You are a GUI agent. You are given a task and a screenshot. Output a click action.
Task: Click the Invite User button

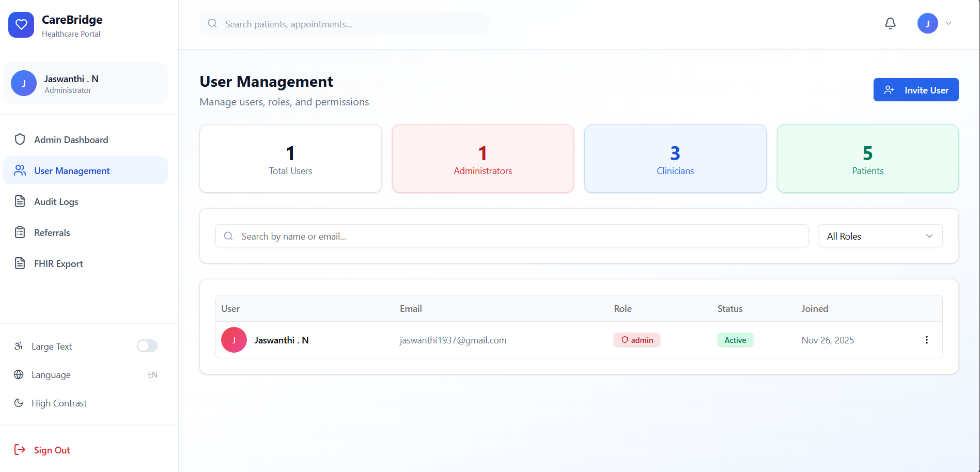915,90
